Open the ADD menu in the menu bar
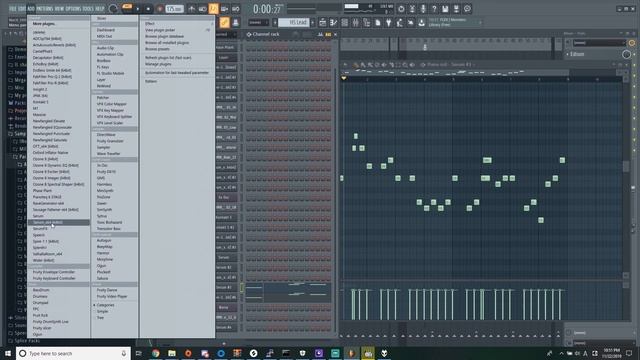Screen dimensions: 640x360 click(x=31, y=9)
